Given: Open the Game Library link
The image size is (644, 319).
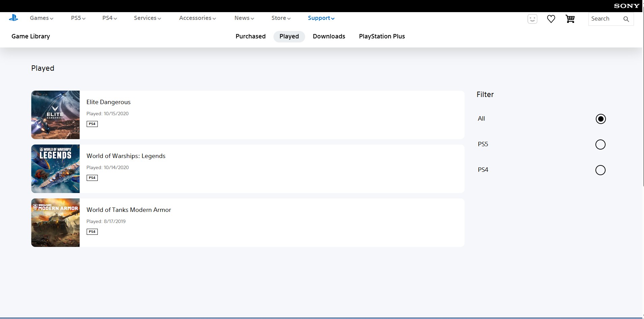Looking at the screenshot, I should 31,36.
